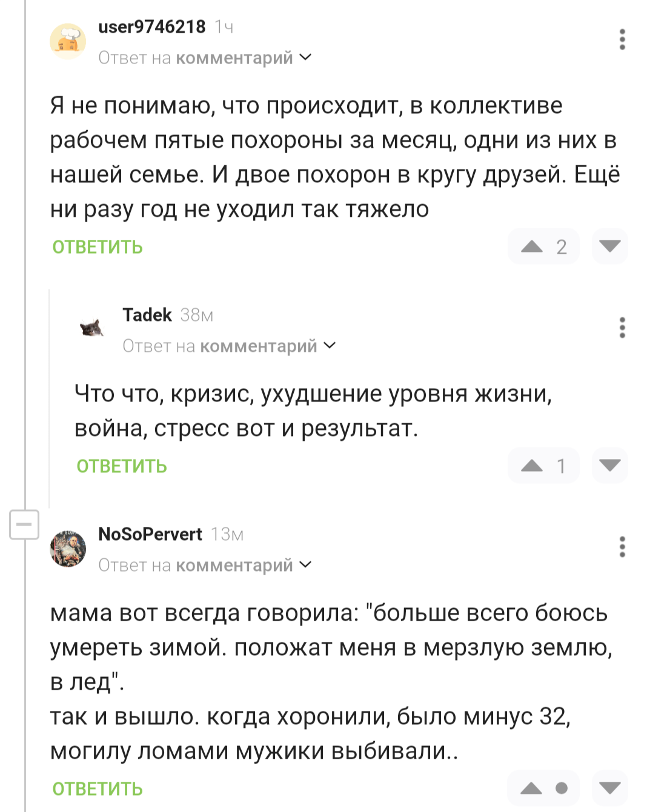
Task: Downvote Tadek's reply
Action: click(x=609, y=466)
